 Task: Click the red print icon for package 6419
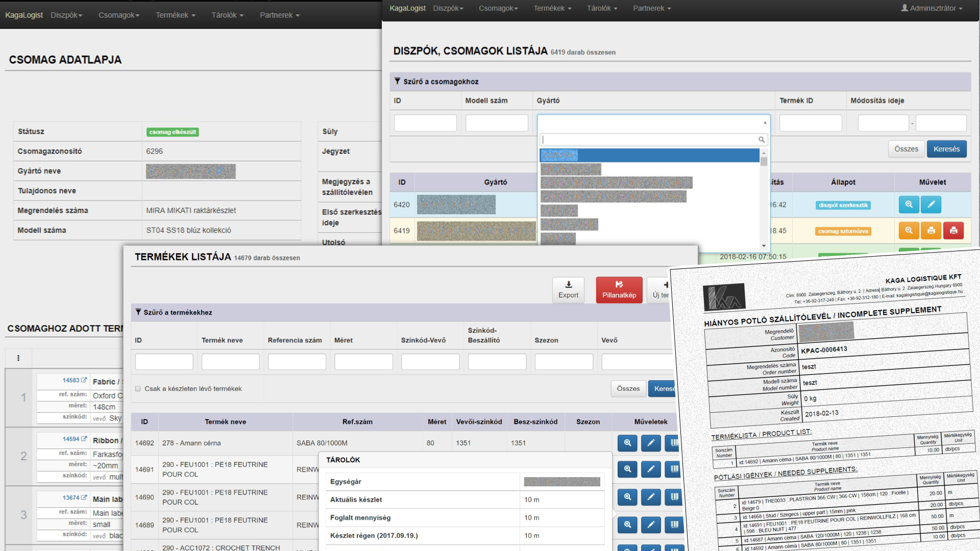point(953,231)
